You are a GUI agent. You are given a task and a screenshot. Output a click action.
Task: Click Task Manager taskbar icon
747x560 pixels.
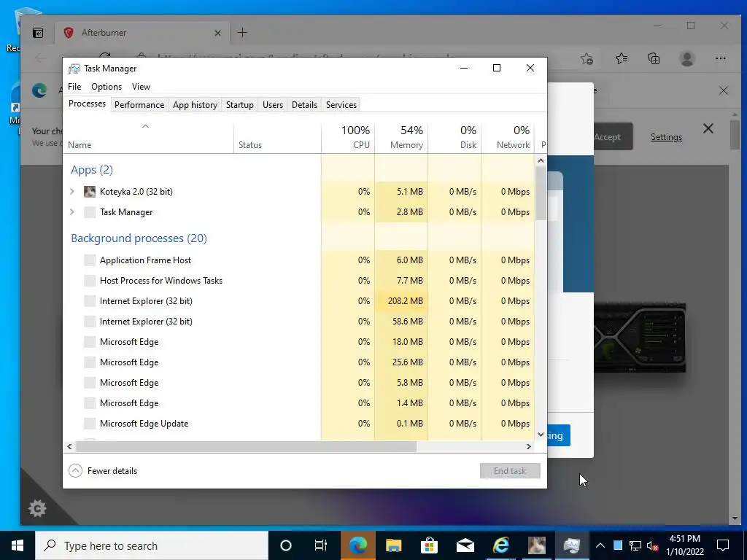[x=572, y=545]
